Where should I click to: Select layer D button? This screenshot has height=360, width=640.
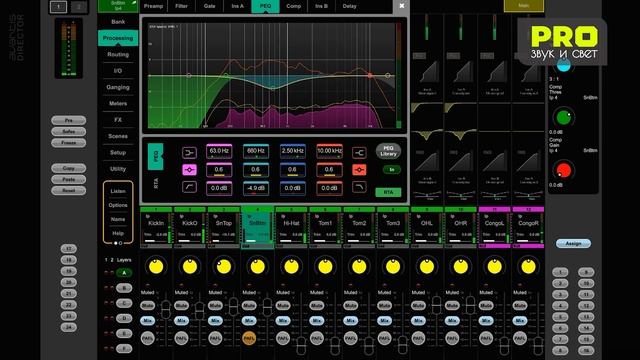124,318
